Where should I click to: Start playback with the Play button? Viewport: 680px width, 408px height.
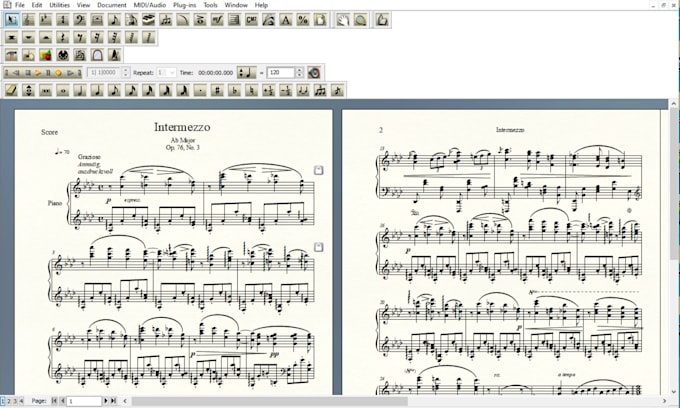tap(38, 73)
